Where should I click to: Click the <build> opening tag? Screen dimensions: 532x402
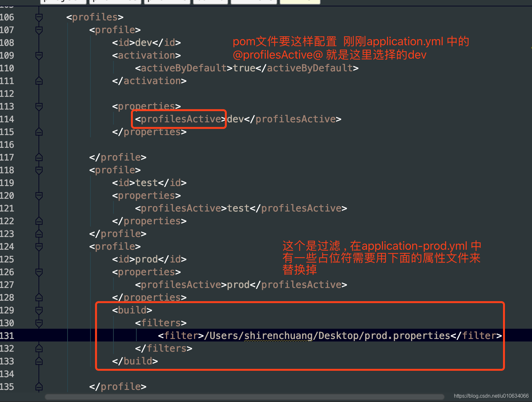(132, 310)
